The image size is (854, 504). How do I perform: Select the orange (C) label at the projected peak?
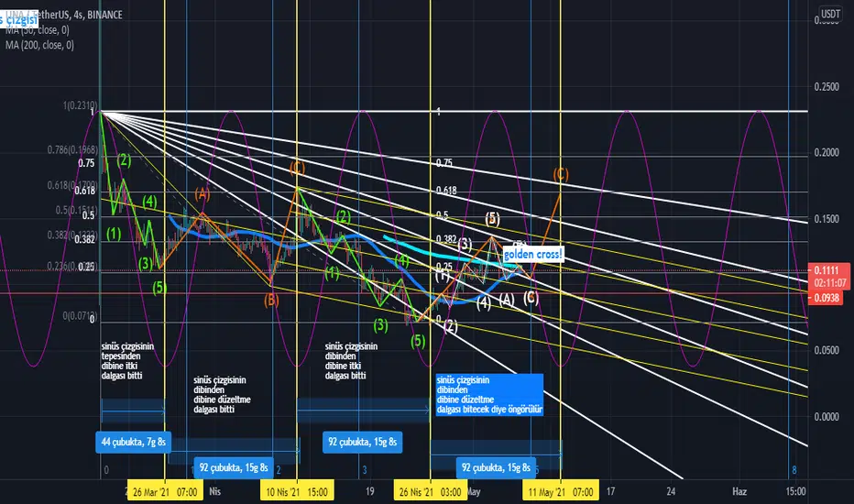561,174
